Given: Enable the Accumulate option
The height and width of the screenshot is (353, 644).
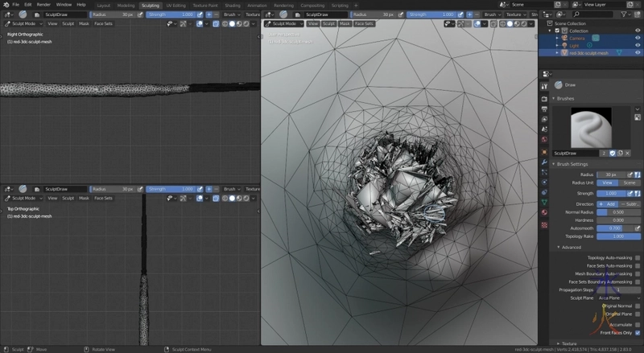Looking at the screenshot, I should click(638, 325).
